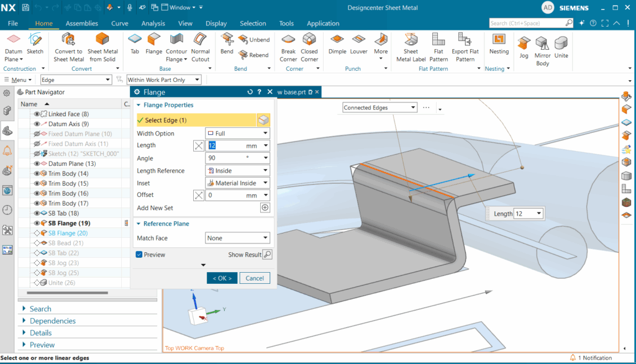
Task: Switch to the Assemblies ribbon tab
Action: (81, 24)
